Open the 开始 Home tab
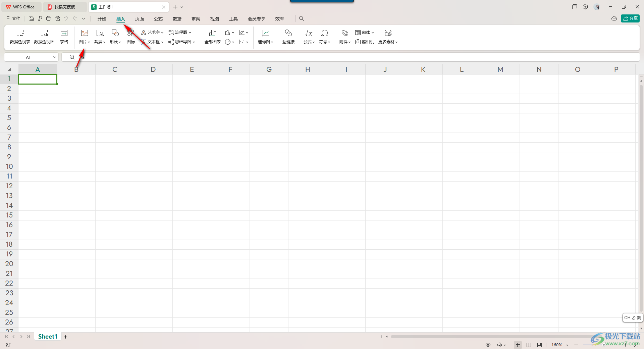This screenshot has height=349, width=644. 102,19
